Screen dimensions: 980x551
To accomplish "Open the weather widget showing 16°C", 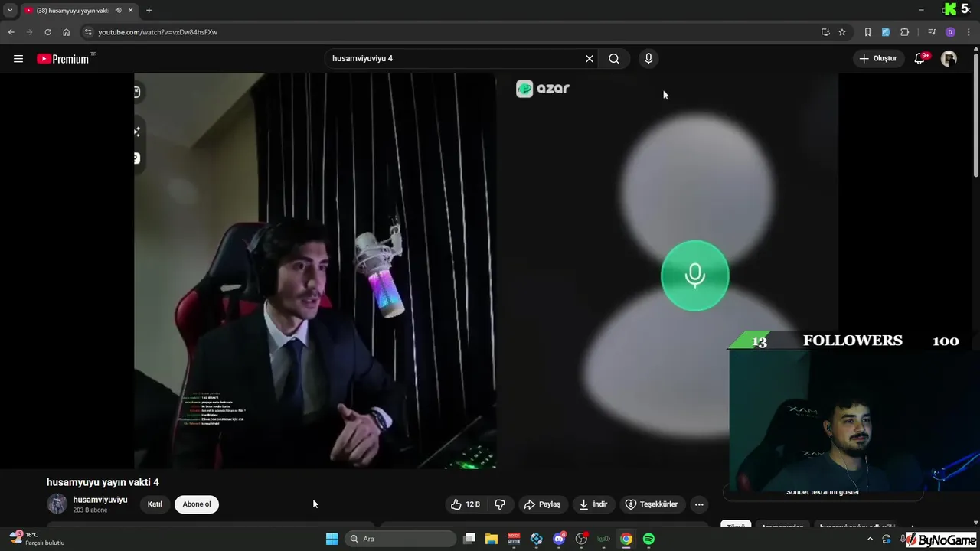I will tap(37, 539).
